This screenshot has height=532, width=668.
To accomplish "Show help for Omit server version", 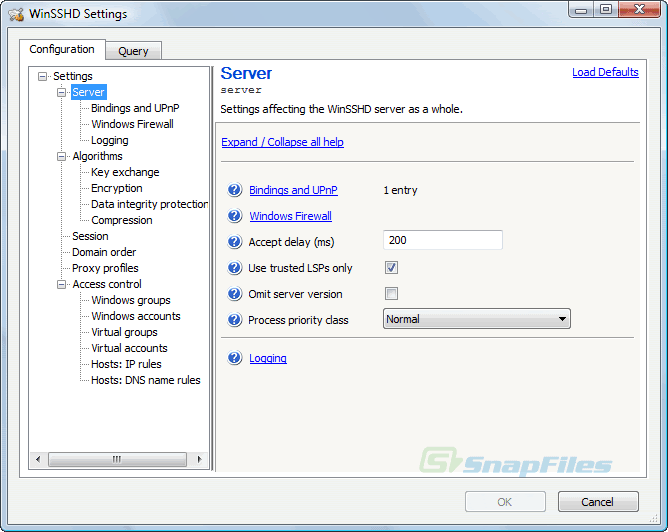I will [234, 293].
